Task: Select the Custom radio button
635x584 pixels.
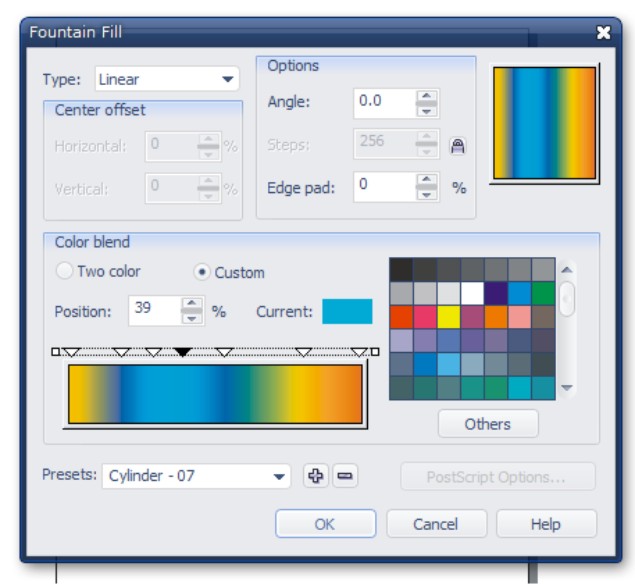Action: click(x=201, y=272)
